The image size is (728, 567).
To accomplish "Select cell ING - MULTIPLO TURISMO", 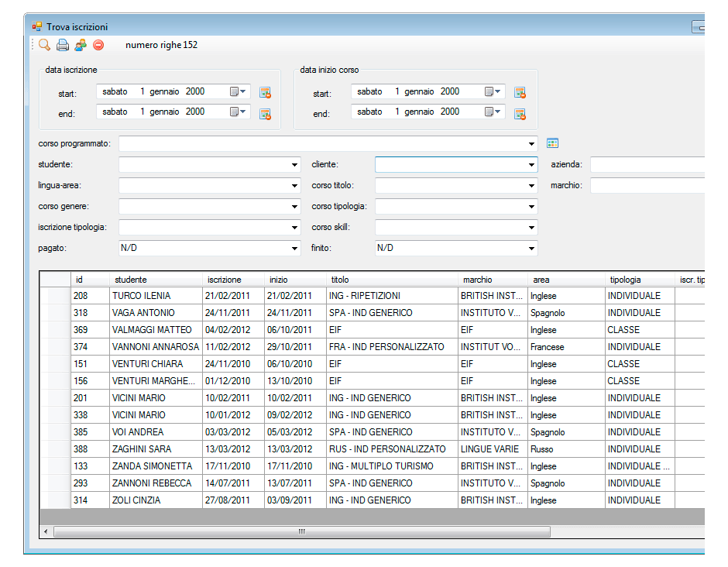I will 393,466.
